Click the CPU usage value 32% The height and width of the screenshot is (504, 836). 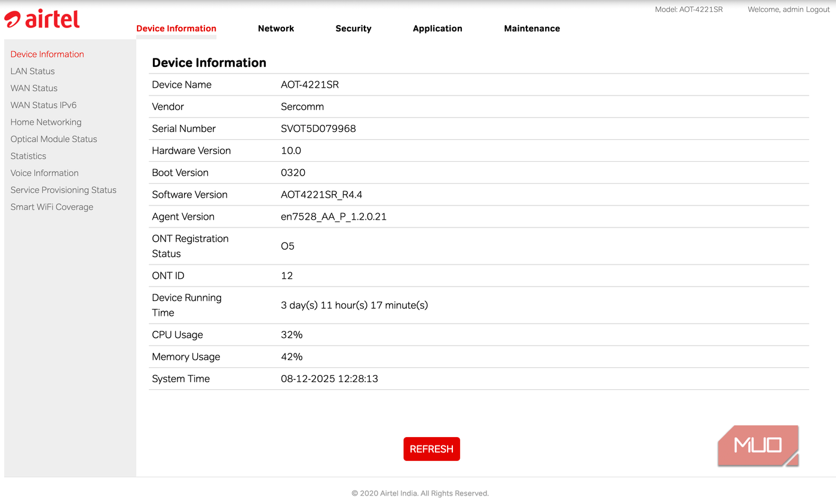[292, 335]
